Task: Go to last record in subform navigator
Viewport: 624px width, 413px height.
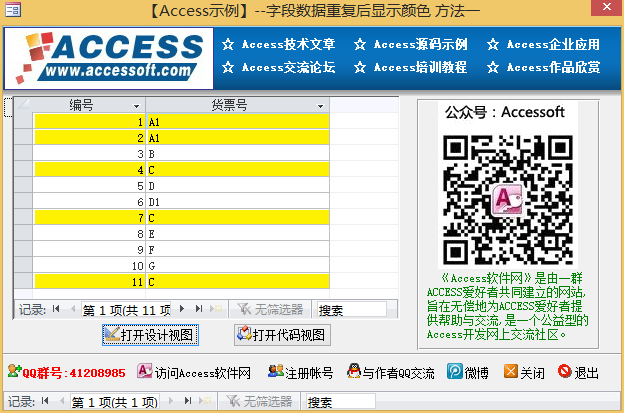Action: pyautogui.click(x=199, y=309)
